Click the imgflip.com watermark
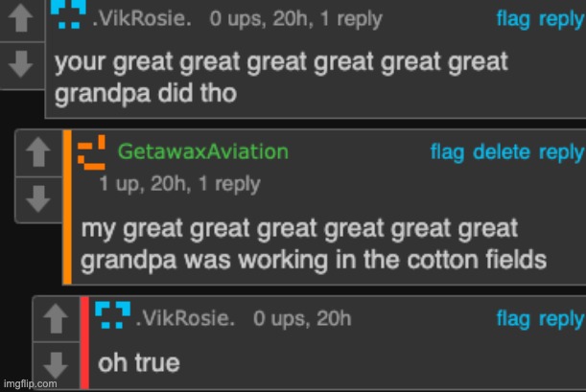This screenshot has height=392, width=586. (x=30, y=383)
